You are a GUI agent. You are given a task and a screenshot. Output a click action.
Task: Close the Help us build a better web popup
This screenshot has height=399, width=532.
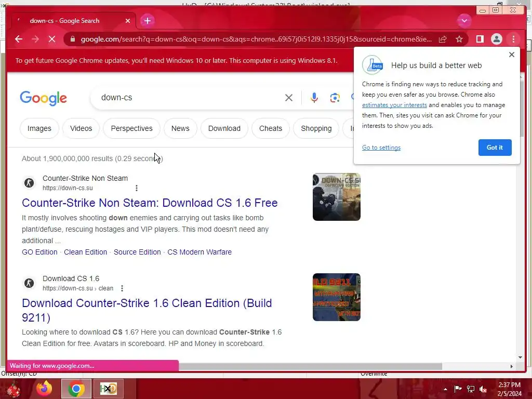click(512, 55)
